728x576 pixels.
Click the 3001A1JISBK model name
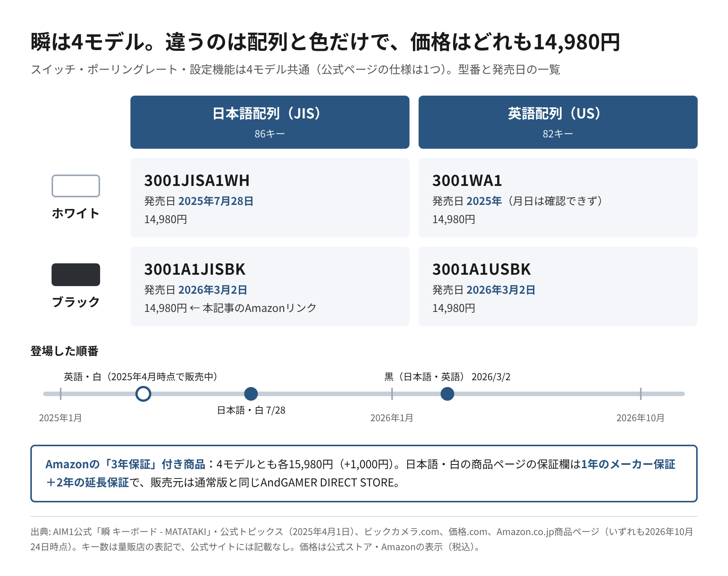195,269
